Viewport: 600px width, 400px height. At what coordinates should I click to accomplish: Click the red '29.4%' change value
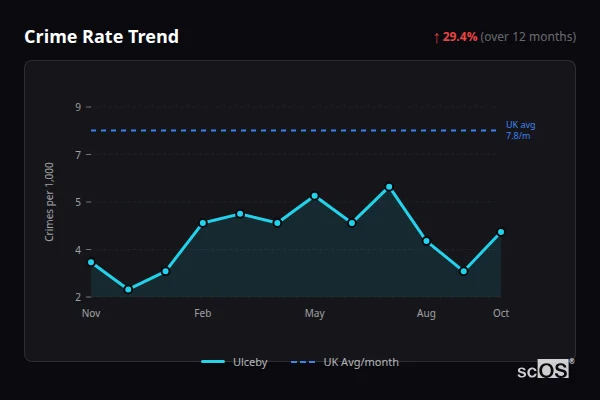coord(460,37)
